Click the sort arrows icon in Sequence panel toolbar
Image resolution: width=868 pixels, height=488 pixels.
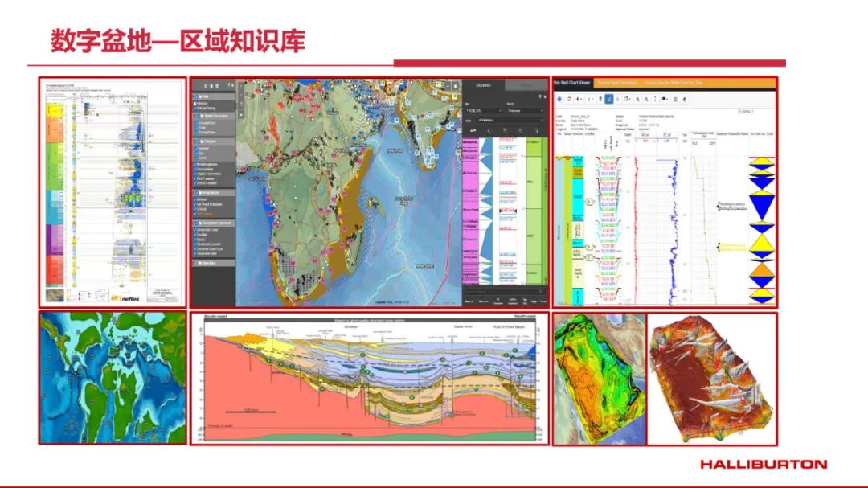tap(473, 131)
